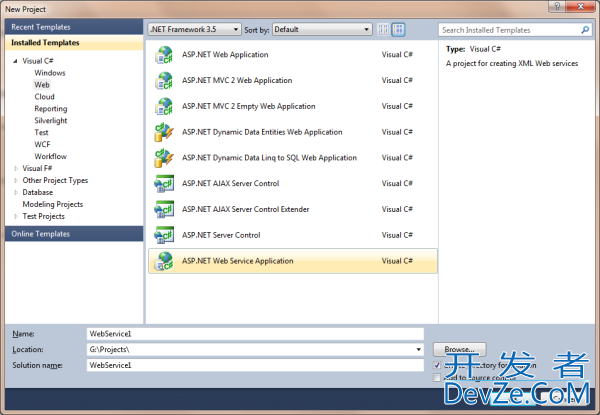Toggle Create directory for solution checkbox
Screen dimensions: 600x415
click(437, 365)
